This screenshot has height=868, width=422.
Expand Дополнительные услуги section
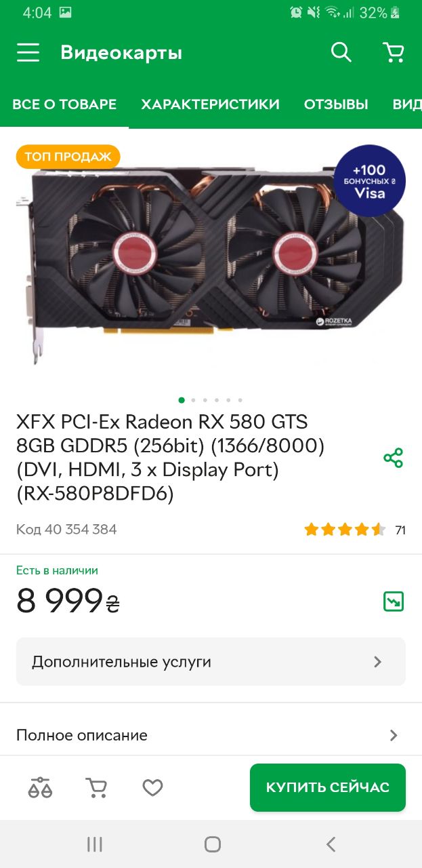[x=211, y=662]
